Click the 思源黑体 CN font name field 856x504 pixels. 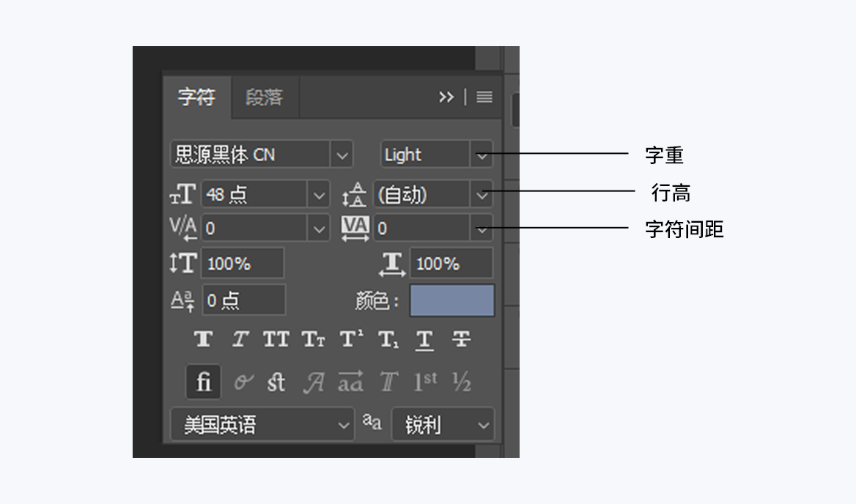(x=251, y=155)
